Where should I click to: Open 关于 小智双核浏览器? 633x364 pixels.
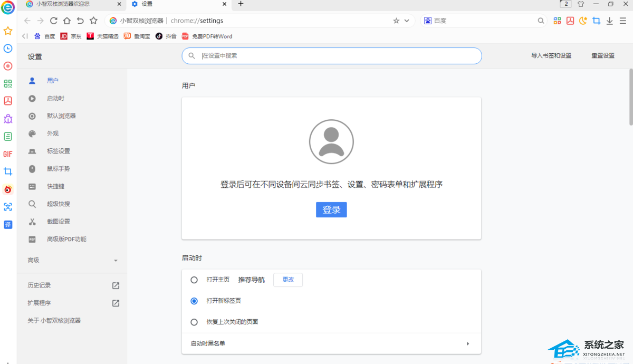(54, 321)
